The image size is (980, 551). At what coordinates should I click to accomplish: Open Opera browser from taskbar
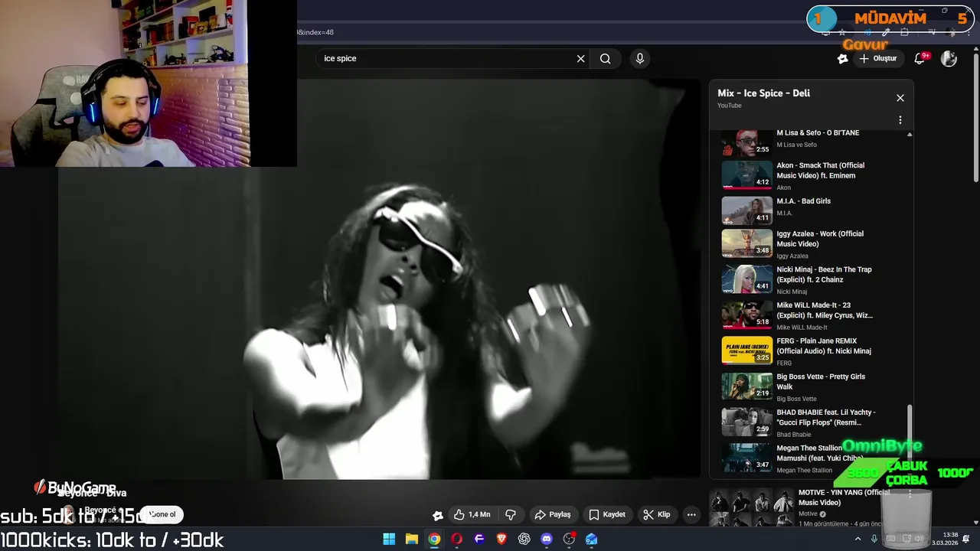[x=457, y=539]
